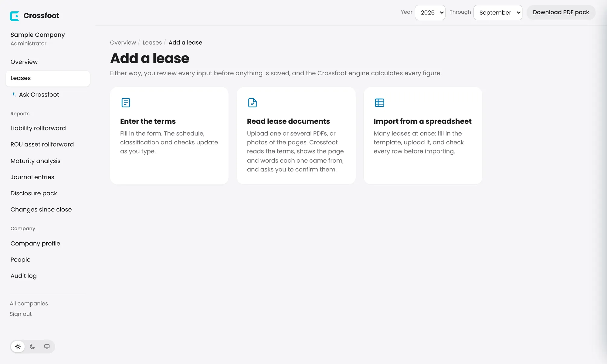
Task: Open Overview in the sidebar
Action: pyautogui.click(x=48, y=62)
